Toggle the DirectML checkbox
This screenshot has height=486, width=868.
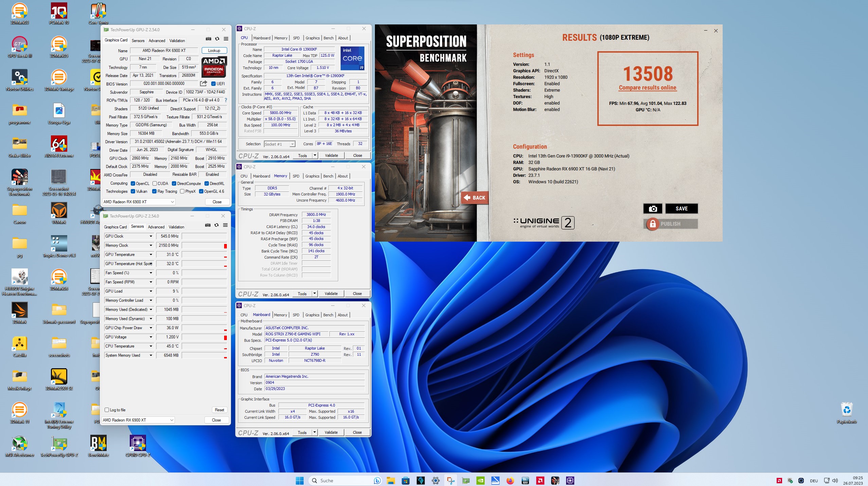tap(206, 184)
